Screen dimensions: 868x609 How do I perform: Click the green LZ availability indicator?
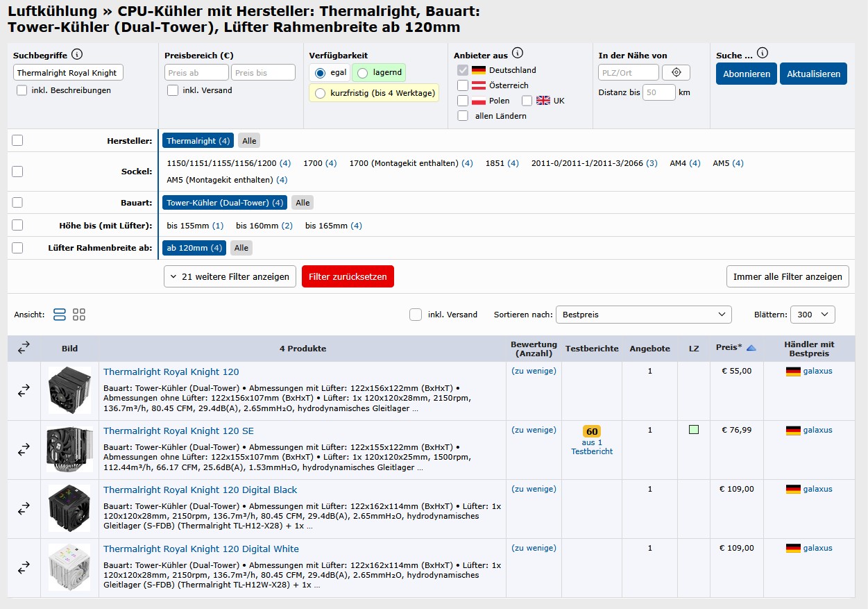[x=694, y=430]
